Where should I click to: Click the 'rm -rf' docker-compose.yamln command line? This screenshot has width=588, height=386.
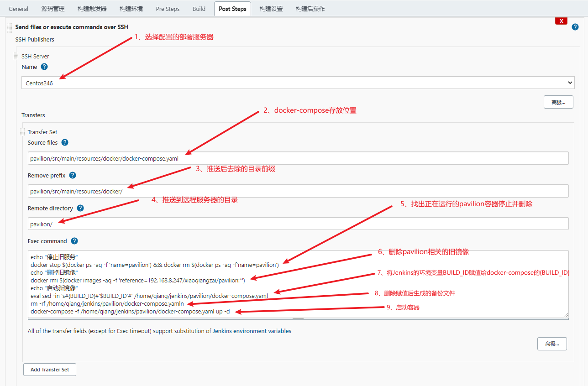(x=107, y=304)
